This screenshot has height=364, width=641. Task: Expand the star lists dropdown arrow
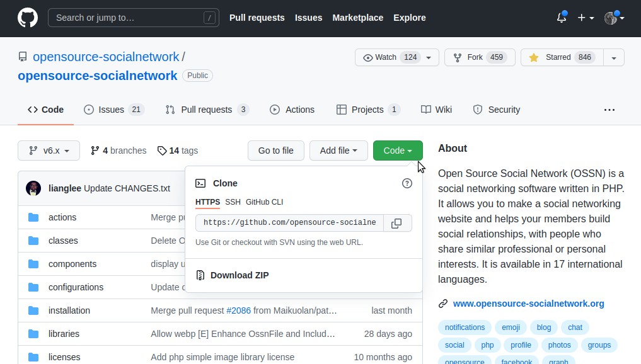click(x=613, y=57)
